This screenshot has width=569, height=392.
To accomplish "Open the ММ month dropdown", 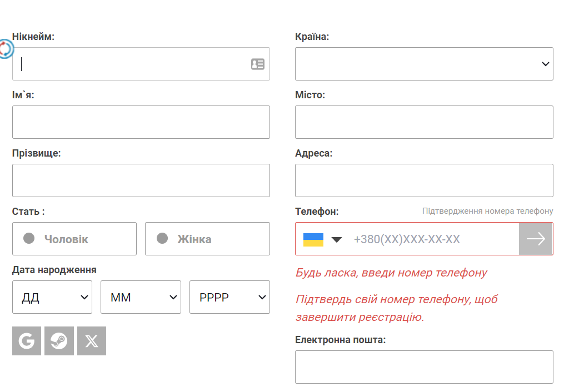I will [141, 297].
